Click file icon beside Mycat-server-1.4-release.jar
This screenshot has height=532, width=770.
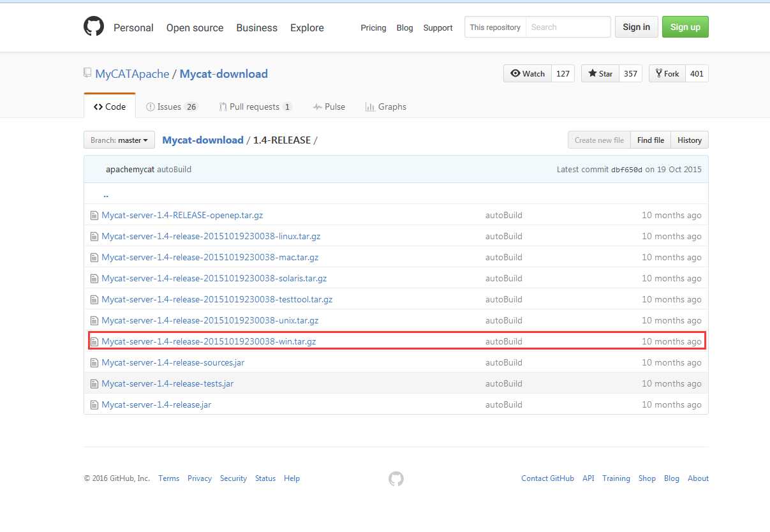(x=94, y=405)
